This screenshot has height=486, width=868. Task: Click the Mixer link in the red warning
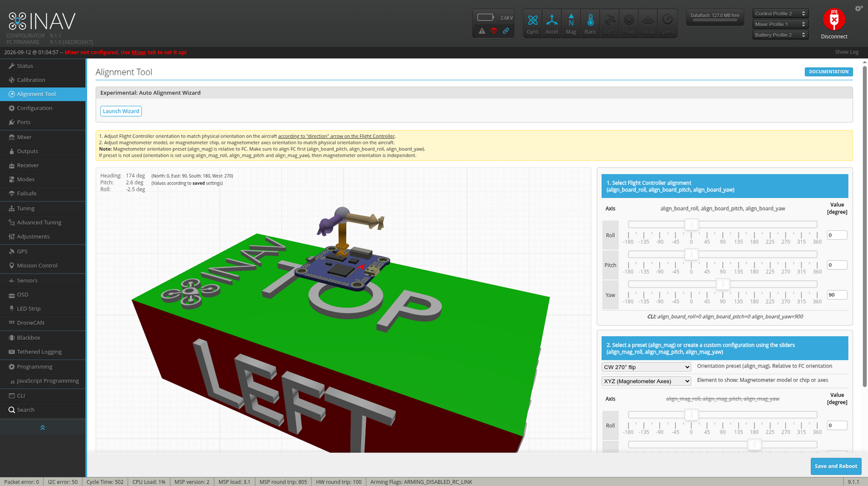pyautogui.click(x=139, y=52)
